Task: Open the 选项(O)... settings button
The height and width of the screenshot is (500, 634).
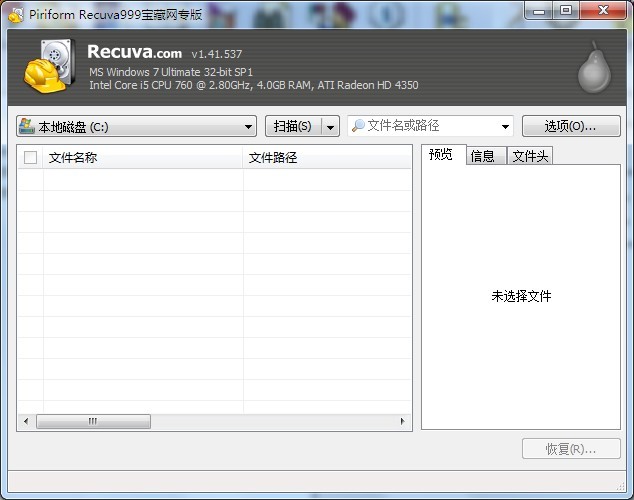Action: [x=570, y=127]
